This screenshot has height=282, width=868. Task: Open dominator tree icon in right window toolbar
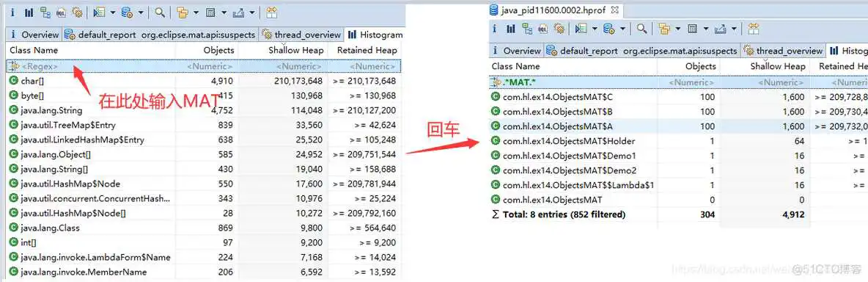[x=527, y=28]
